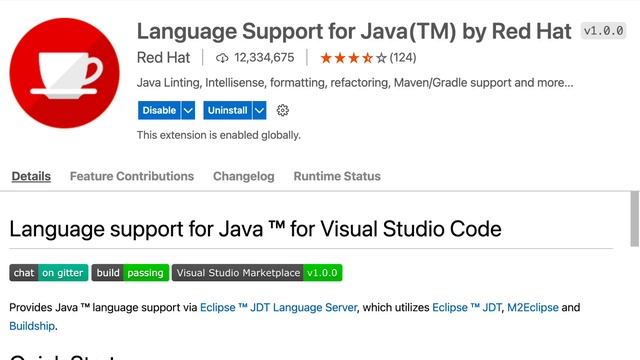Image resolution: width=640 pixels, height=360 pixels.
Task: Open the Buildship link
Action: click(x=32, y=326)
